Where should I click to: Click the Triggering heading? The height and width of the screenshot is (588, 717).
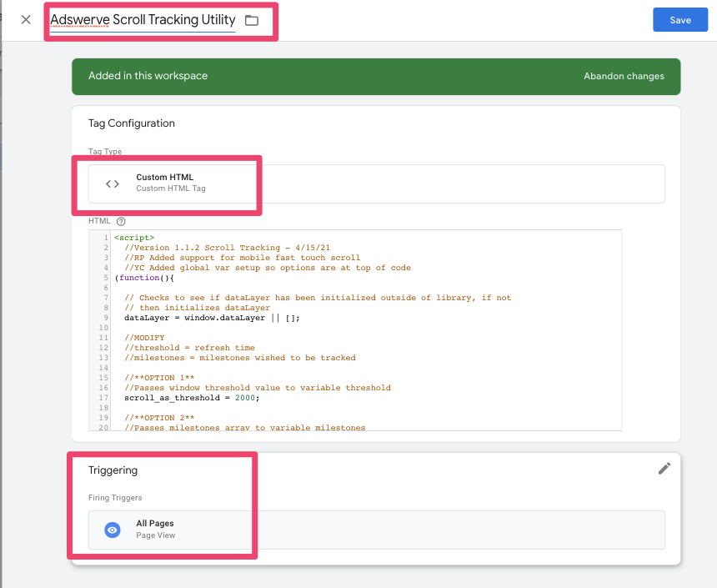(x=113, y=470)
